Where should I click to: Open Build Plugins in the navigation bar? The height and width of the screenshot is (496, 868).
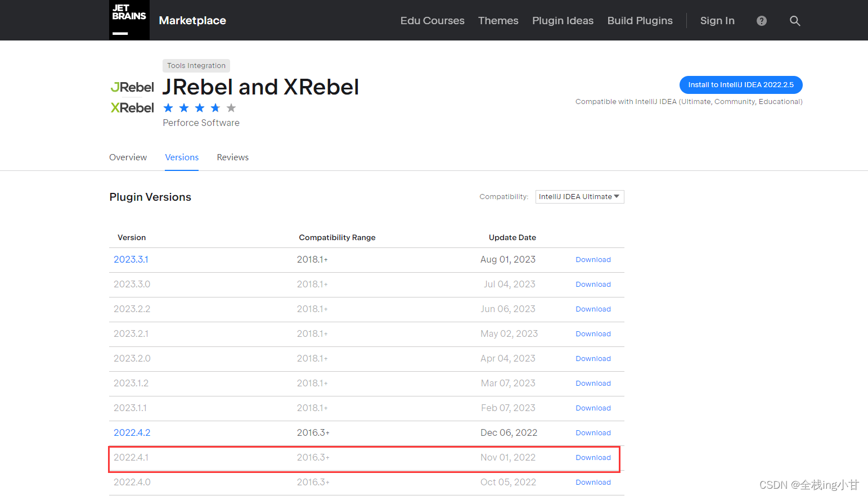click(640, 21)
